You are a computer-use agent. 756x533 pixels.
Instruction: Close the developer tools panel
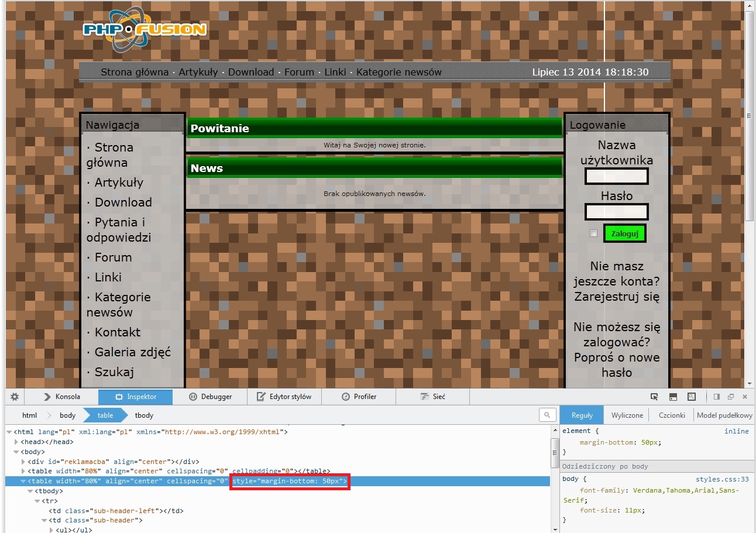(x=745, y=397)
